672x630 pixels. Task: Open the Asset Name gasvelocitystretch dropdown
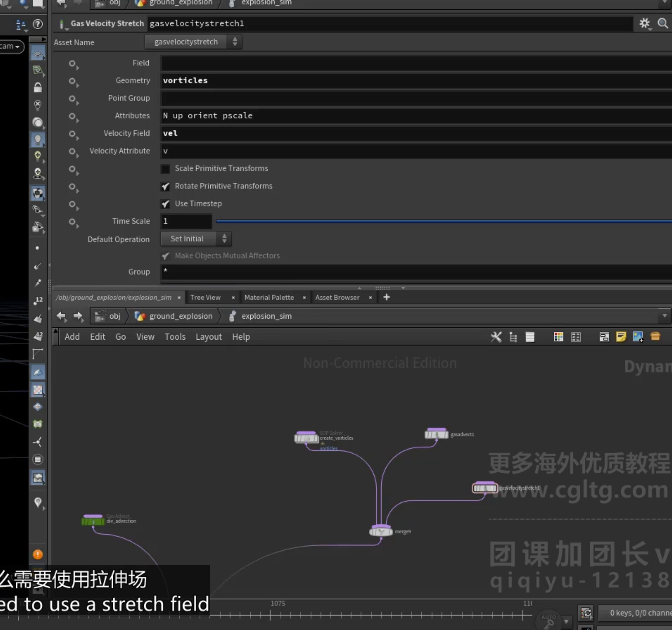pos(193,42)
